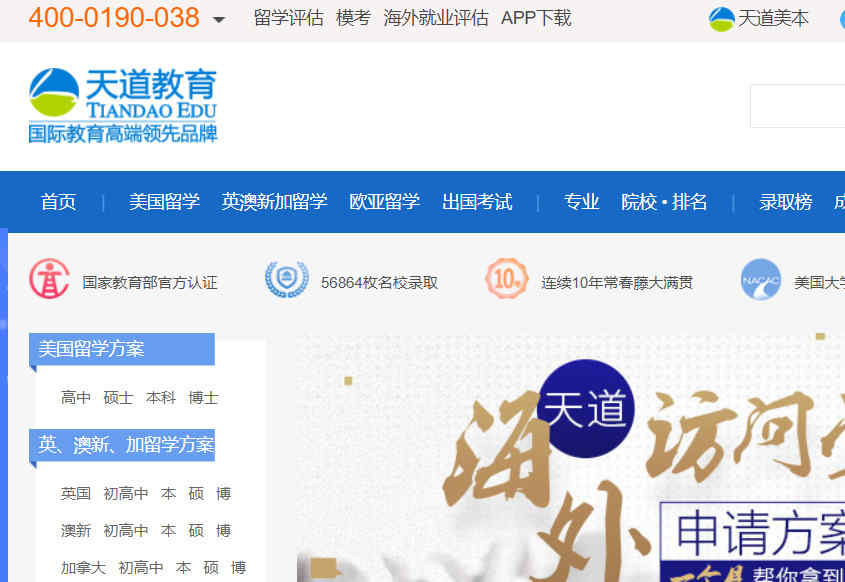Click the search input field
The width and height of the screenshot is (845, 582).
[797, 106]
